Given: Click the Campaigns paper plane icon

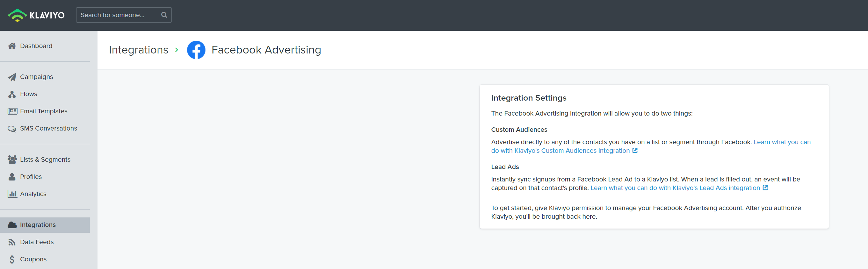Looking at the screenshot, I should point(12,77).
